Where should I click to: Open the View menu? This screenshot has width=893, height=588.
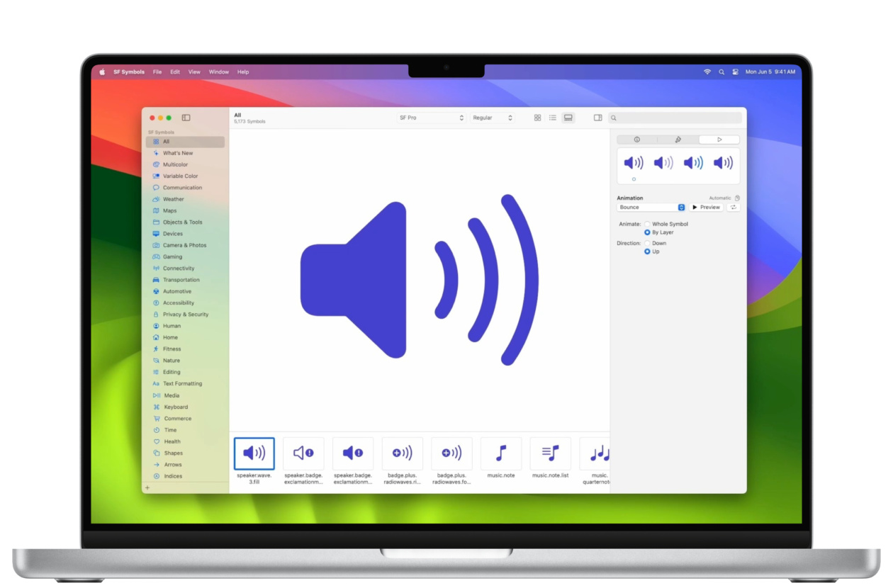click(x=194, y=72)
